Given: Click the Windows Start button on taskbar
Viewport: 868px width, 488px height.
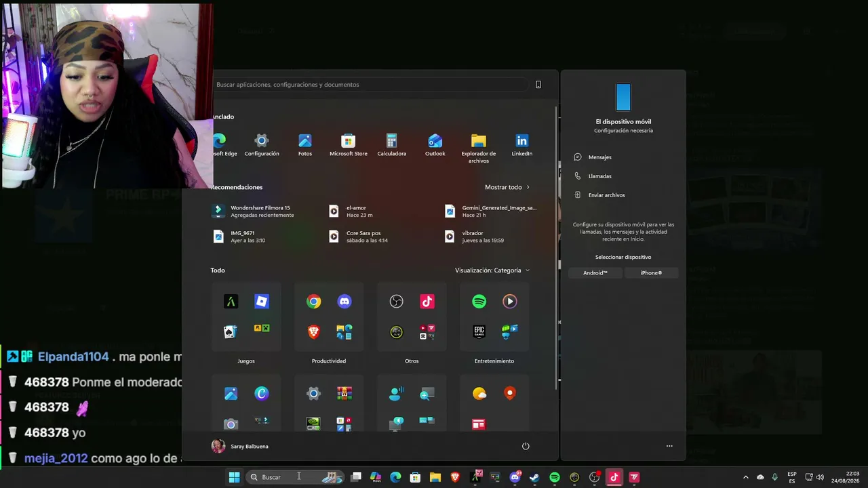Looking at the screenshot, I should [234, 477].
